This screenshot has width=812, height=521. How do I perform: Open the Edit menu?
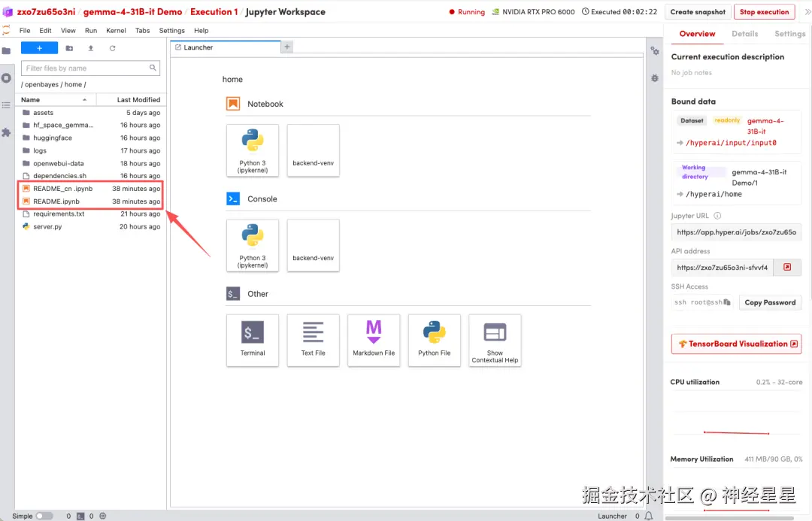pos(46,31)
